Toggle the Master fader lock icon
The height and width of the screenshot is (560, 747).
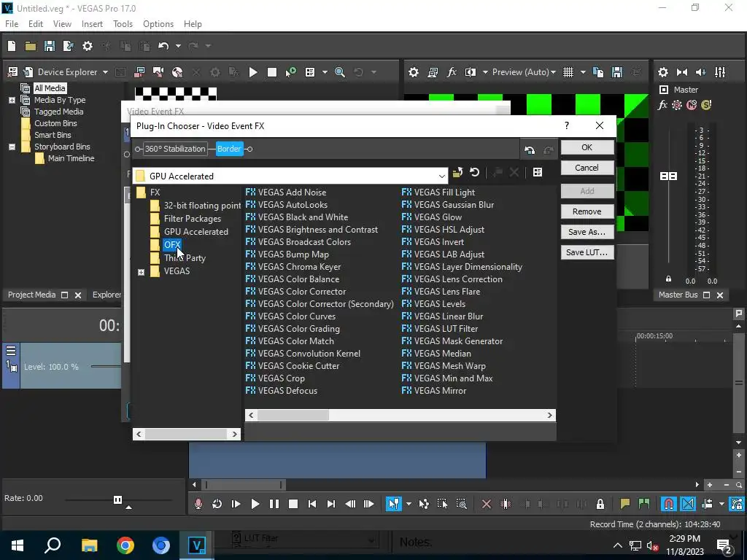(x=668, y=279)
